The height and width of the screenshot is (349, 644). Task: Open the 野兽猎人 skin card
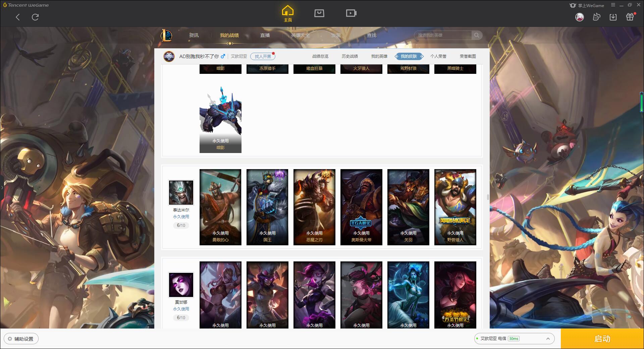[455, 207]
